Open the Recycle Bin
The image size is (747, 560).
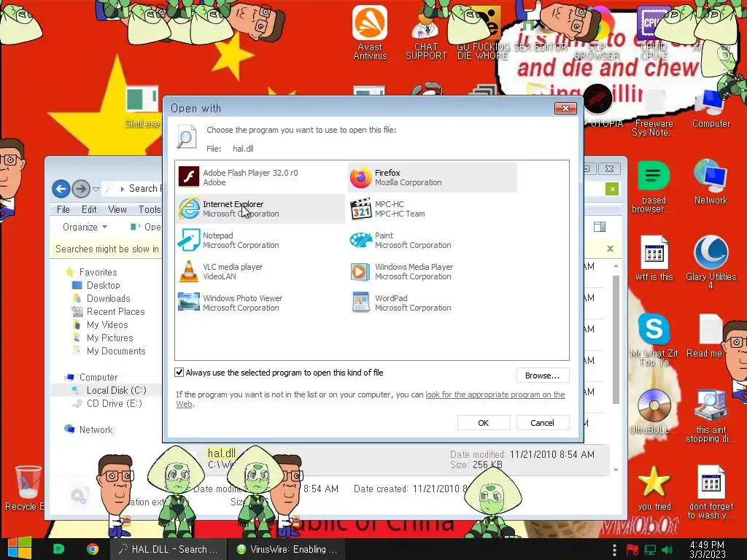pos(27,488)
